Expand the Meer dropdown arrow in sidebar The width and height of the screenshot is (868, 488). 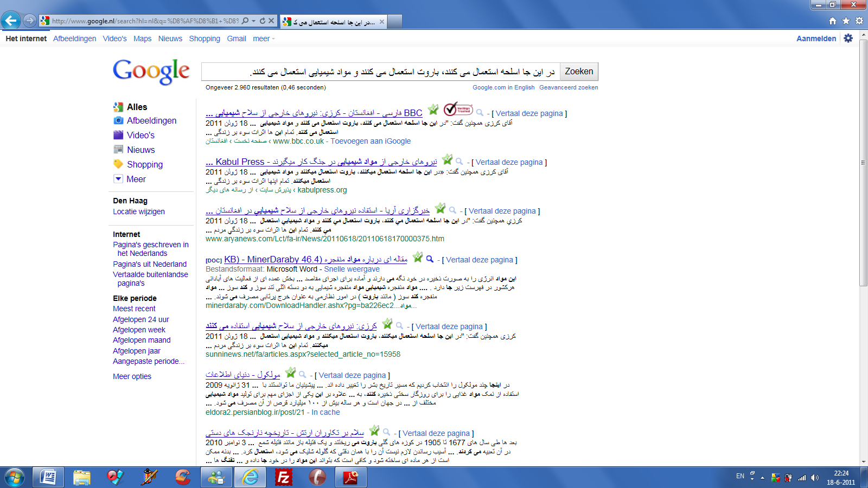tap(118, 179)
